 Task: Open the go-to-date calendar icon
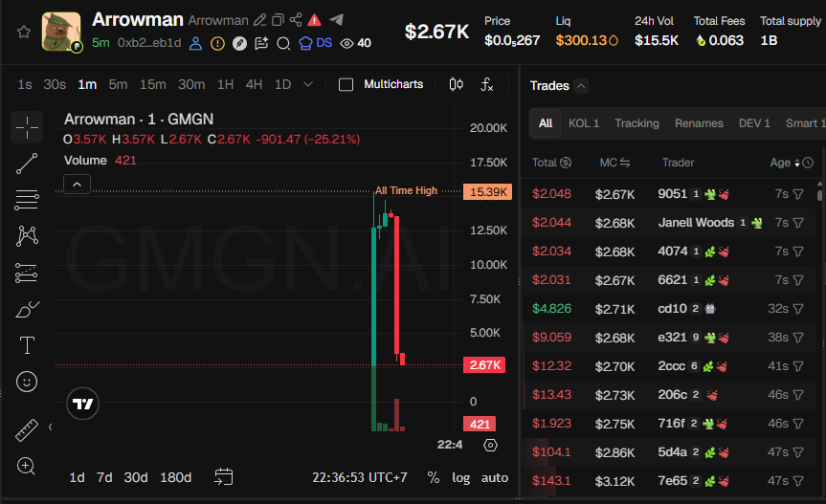[223, 476]
